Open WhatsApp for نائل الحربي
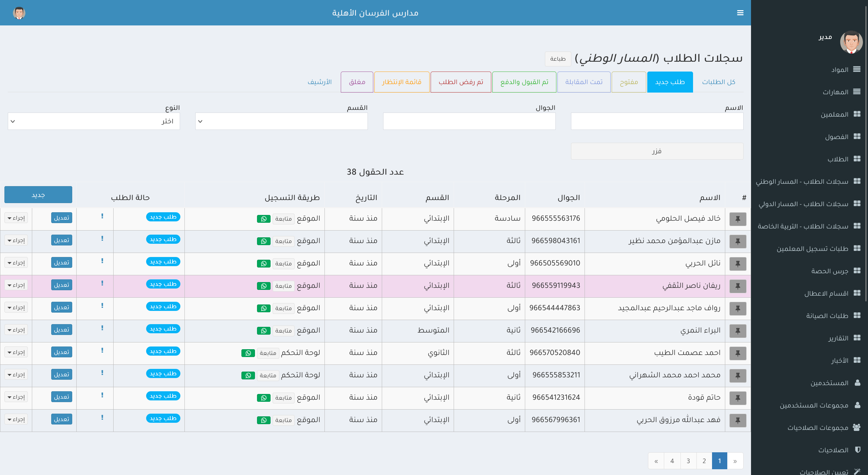This screenshot has width=868, height=475. pyautogui.click(x=264, y=263)
